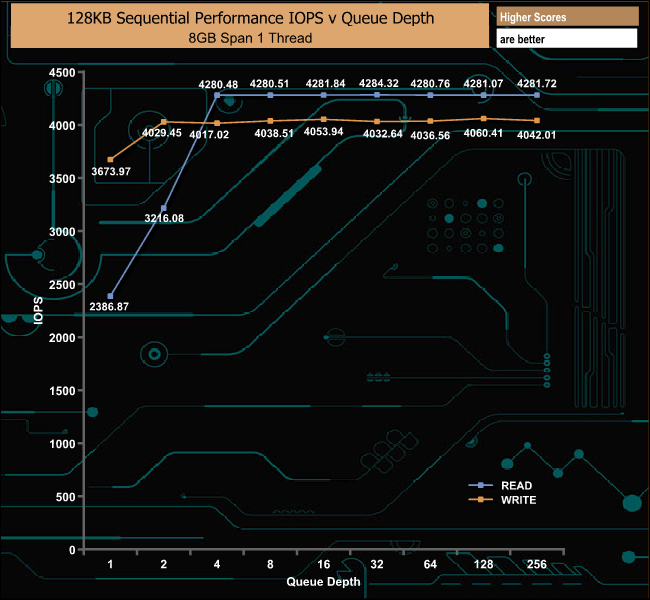Image resolution: width=650 pixels, height=600 pixels.
Task: Select the WRITE legend entry
Action: [502, 500]
